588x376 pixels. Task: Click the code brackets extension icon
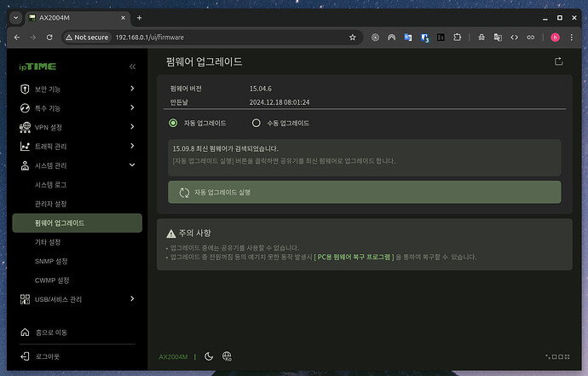click(x=514, y=38)
